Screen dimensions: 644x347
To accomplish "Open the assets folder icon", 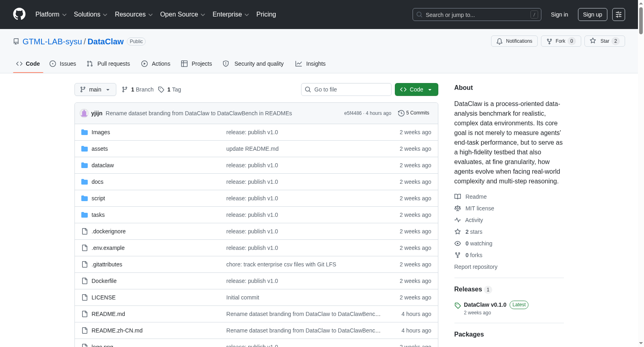I will (x=85, y=149).
